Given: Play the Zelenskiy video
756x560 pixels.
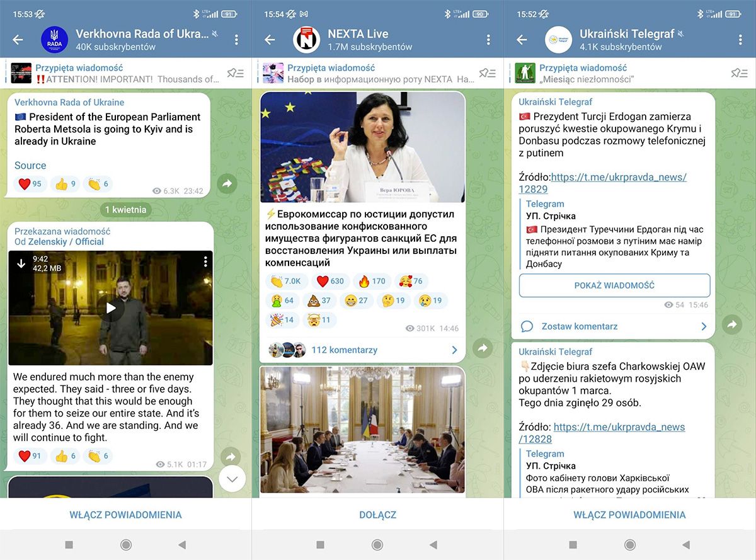Looking at the screenshot, I should [111, 308].
